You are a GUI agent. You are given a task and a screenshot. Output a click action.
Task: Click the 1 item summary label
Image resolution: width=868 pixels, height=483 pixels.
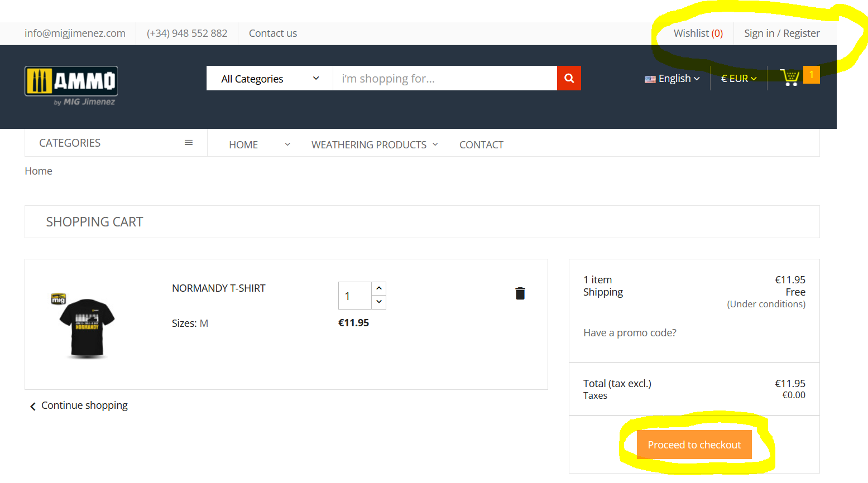(x=598, y=280)
